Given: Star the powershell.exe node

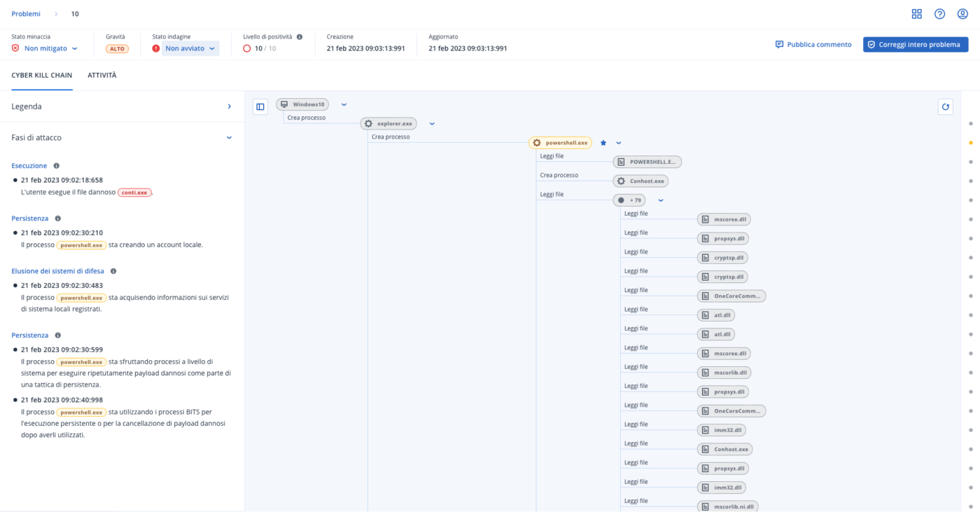Looking at the screenshot, I should pos(603,142).
